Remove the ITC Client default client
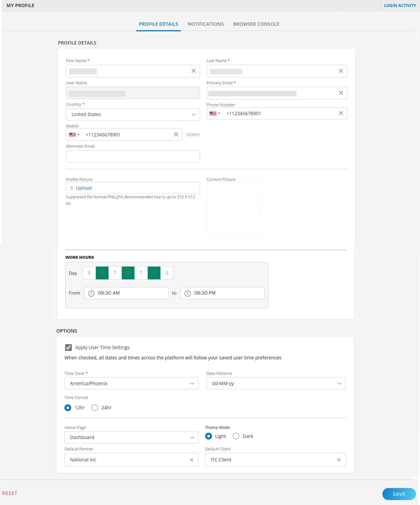Viewport: 420px width, 505px height. click(x=339, y=460)
